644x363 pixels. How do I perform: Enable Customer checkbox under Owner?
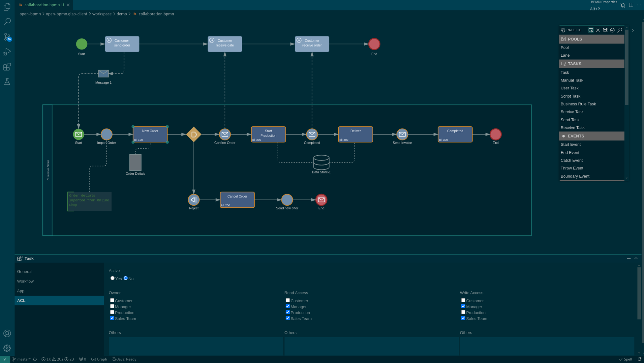[x=112, y=300]
